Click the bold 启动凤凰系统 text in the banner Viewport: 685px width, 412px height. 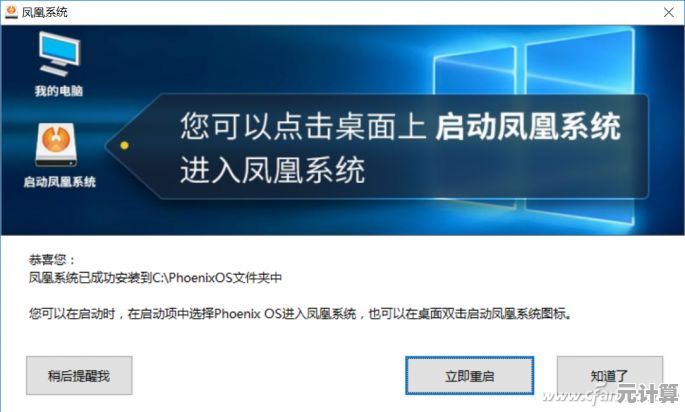coord(528,126)
